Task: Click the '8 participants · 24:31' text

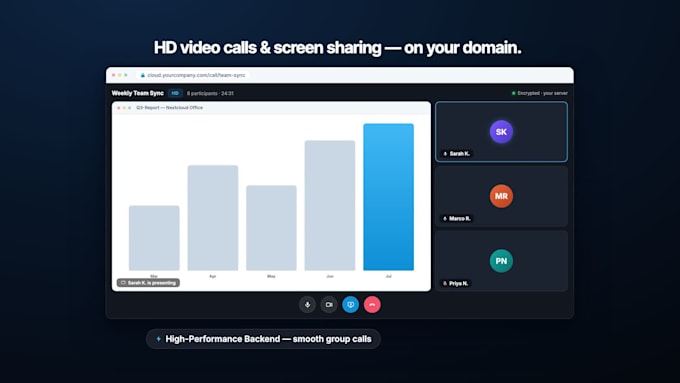Action: [x=210, y=93]
